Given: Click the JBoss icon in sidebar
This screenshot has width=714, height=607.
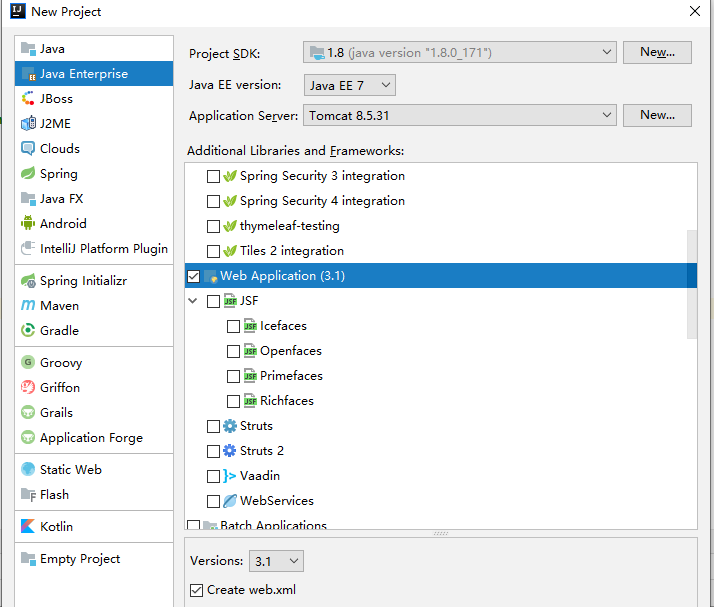Looking at the screenshot, I should point(28,98).
